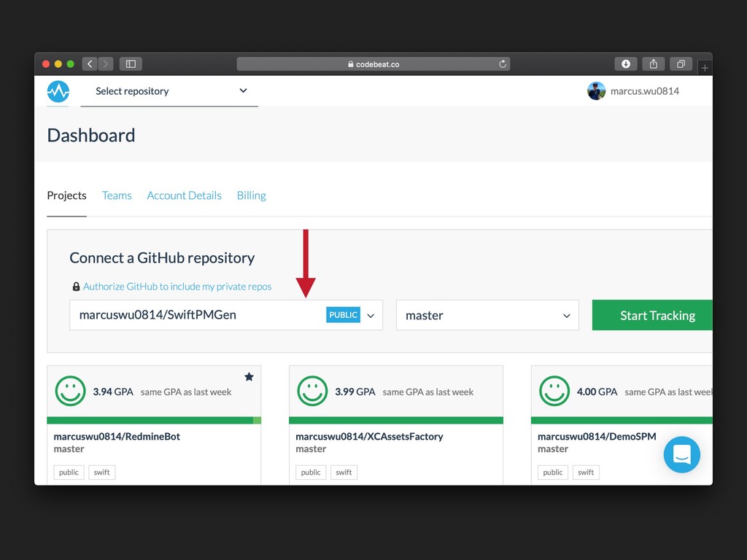Viewport: 747px width, 560px height.
Task: Click master under DemoSPM project name
Action: click(x=553, y=448)
